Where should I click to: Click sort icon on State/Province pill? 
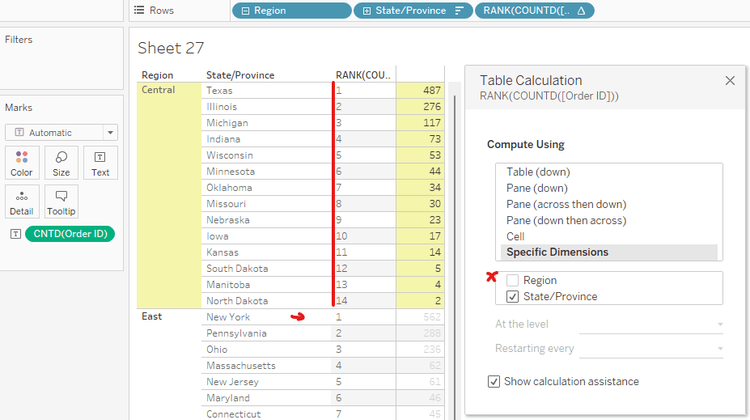(x=459, y=11)
